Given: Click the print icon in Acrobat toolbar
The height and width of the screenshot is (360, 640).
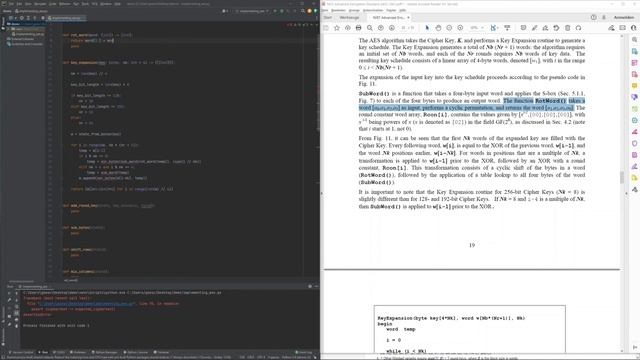Looking at the screenshot, I should pos(358,28).
